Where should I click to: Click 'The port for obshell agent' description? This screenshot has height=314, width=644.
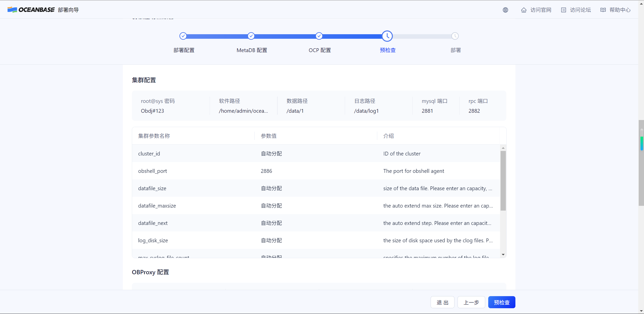click(x=414, y=171)
